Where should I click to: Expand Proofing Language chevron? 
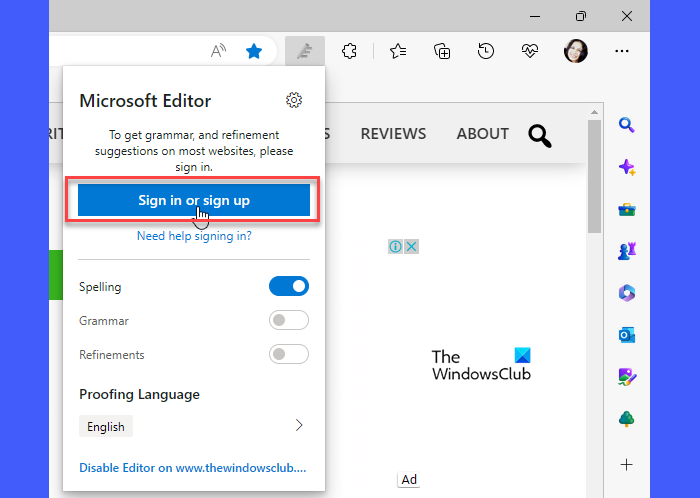[299, 425]
